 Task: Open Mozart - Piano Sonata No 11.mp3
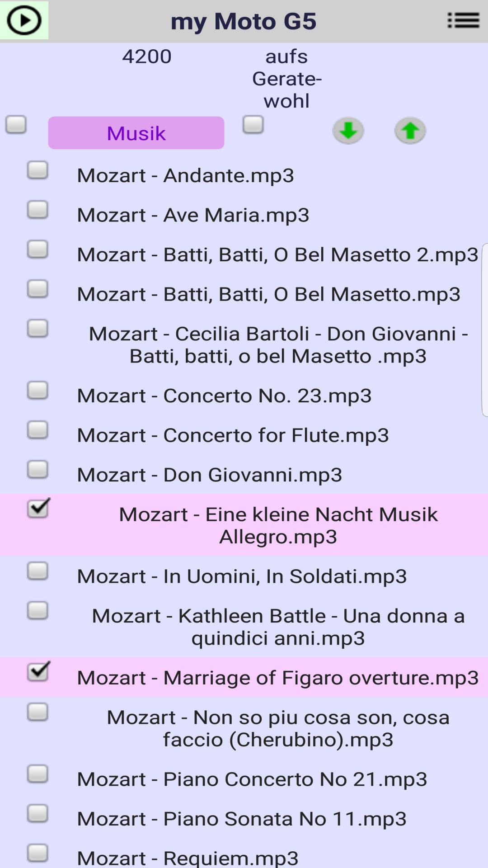point(242,819)
